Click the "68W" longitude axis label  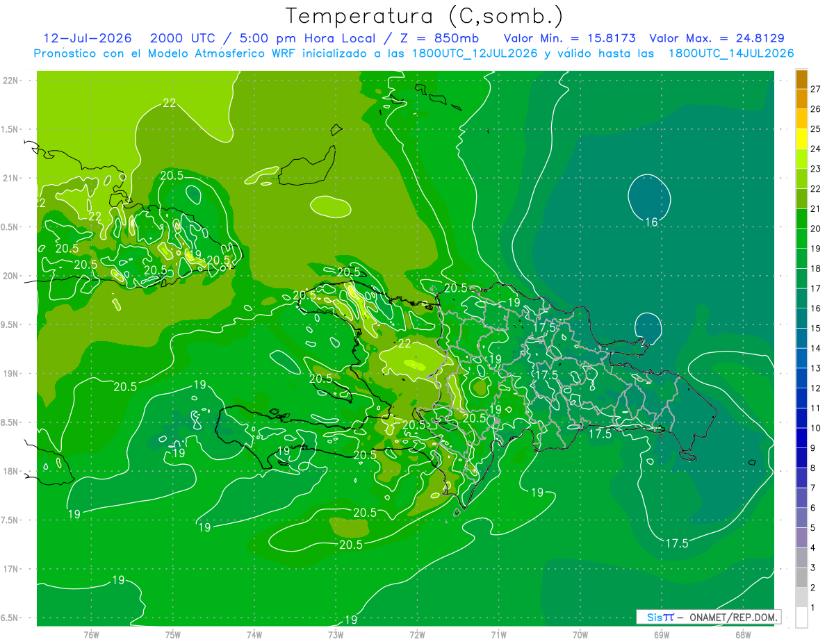(742, 634)
